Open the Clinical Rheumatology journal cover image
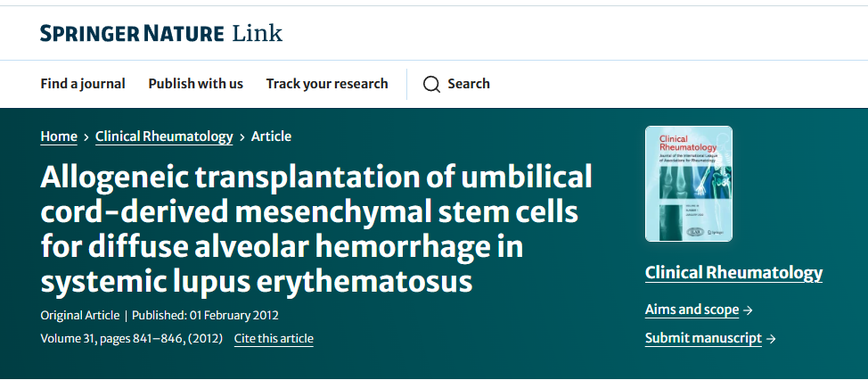Image resolution: width=868 pixels, height=380 pixels. point(688,184)
